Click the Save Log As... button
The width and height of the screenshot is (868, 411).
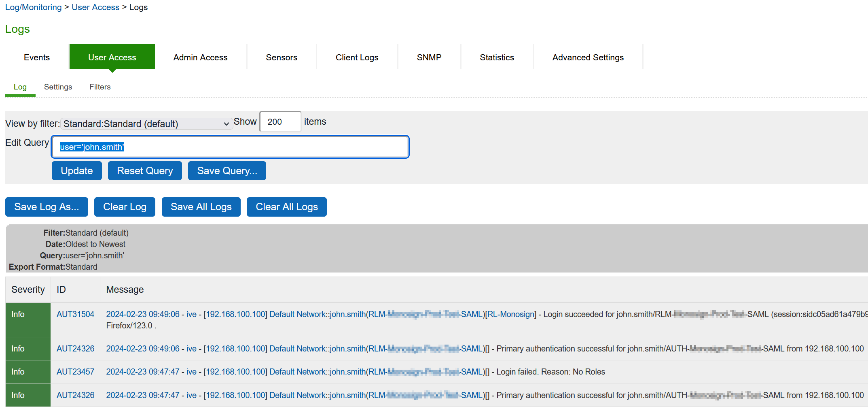[x=47, y=207]
